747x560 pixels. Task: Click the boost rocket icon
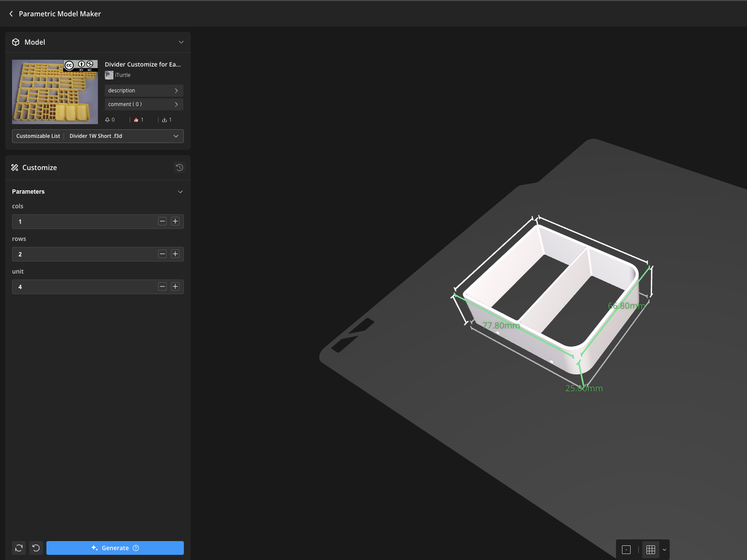coord(107,120)
